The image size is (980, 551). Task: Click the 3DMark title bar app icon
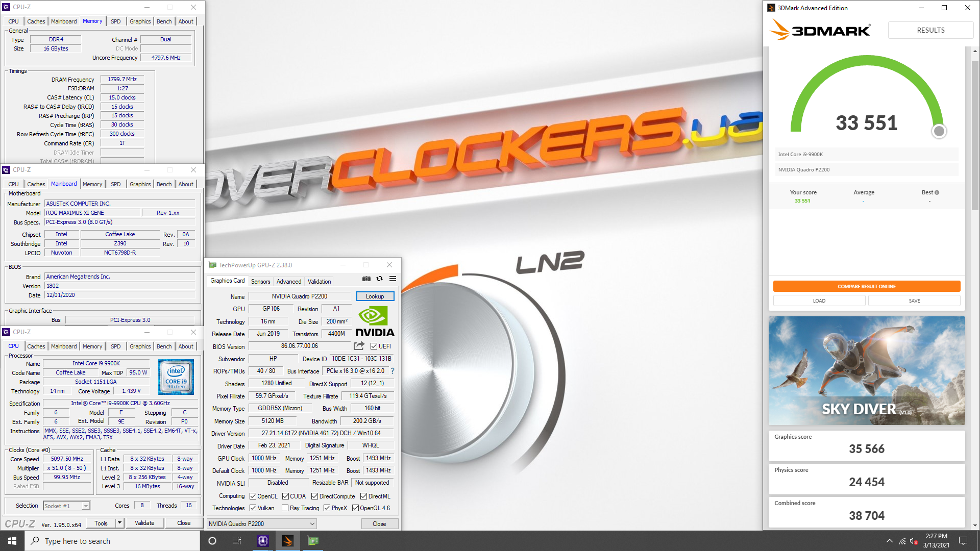point(771,8)
